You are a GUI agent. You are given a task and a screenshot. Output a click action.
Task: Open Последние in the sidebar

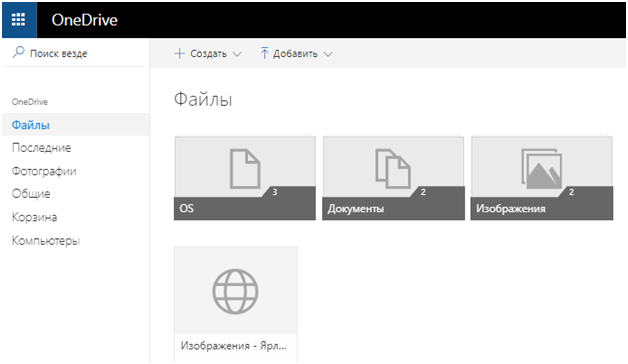(x=41, y=148)
